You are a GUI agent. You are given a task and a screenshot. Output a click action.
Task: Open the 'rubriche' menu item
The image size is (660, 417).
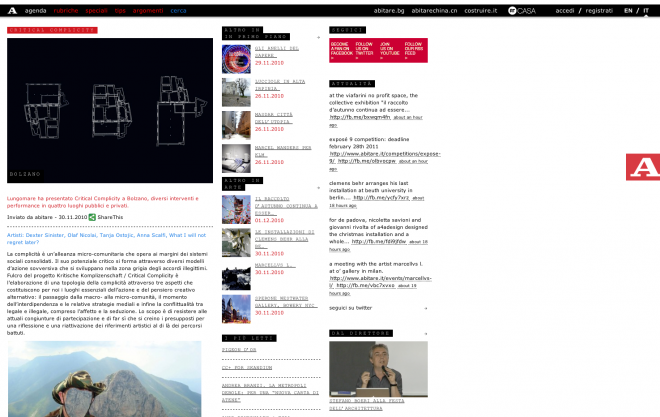click(x=66, y=9)
